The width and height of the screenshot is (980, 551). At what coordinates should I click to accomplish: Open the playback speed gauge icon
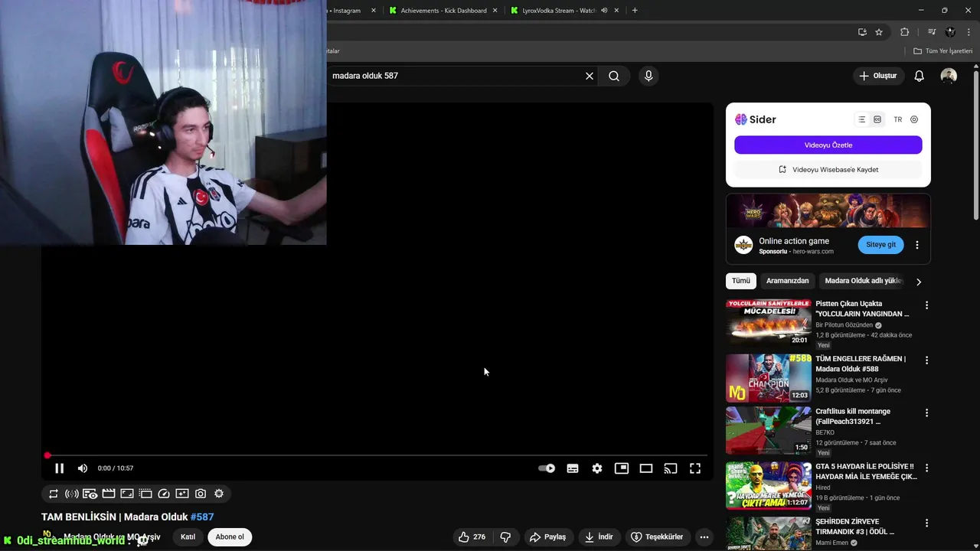click(164, 494)
